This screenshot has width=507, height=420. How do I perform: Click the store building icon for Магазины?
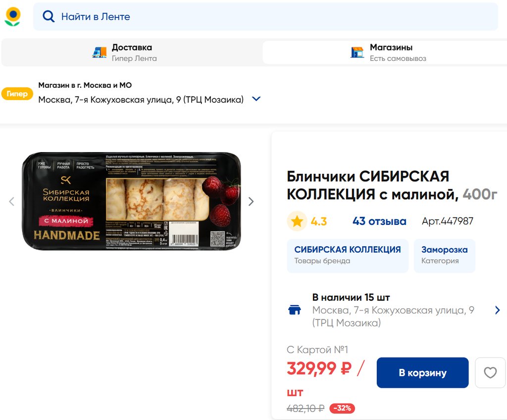(357, 52)
